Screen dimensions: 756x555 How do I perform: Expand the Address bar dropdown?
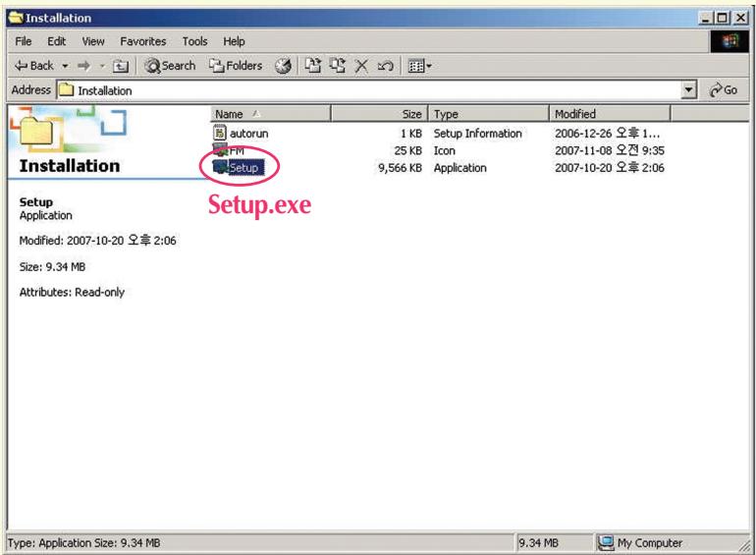pyautogui.click(x=689, y=90)
